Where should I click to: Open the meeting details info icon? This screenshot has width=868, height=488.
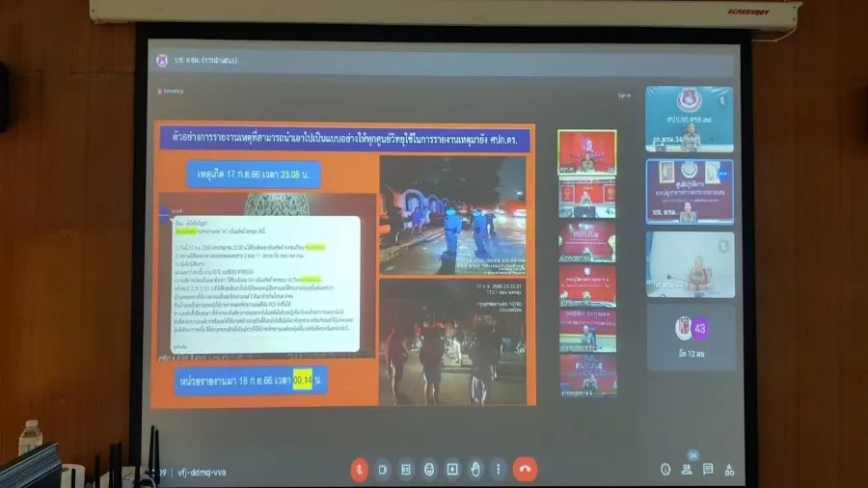665,470
